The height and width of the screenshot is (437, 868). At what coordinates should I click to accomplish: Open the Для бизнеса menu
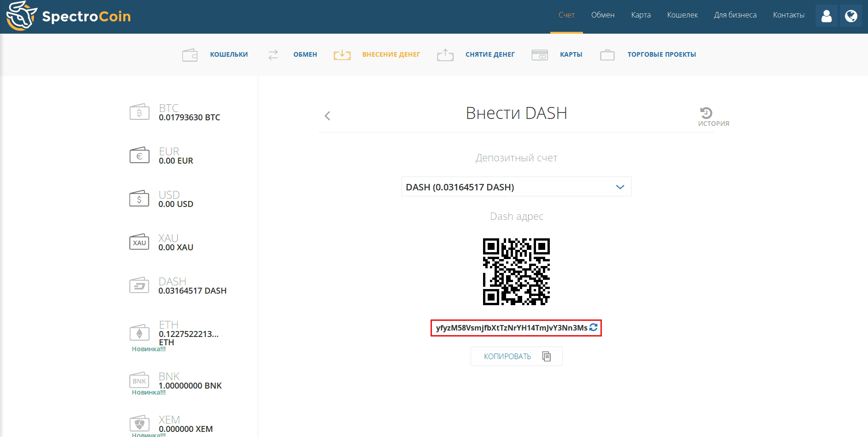pyautogui.click(x=735, y=15)
